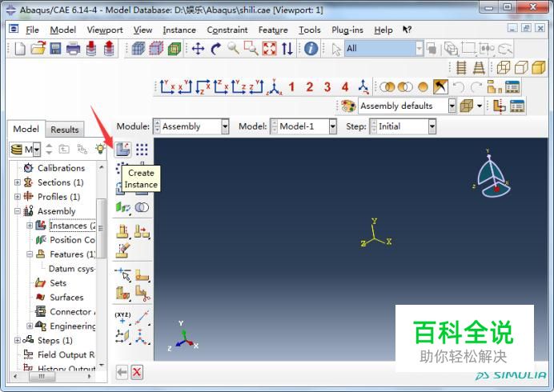Viewport: 554px width, 392px height.
Task: Switch to the Model tab
Action: tap(26, 129)
